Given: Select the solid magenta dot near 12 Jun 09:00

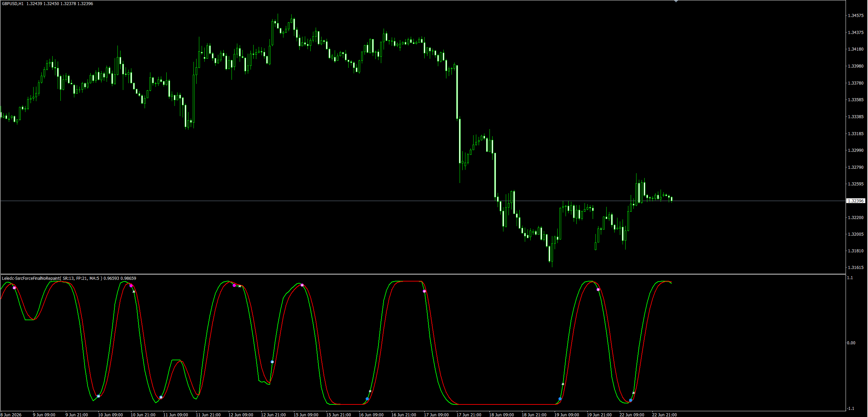Looking at the screenshot, I should tap(234, 286).
